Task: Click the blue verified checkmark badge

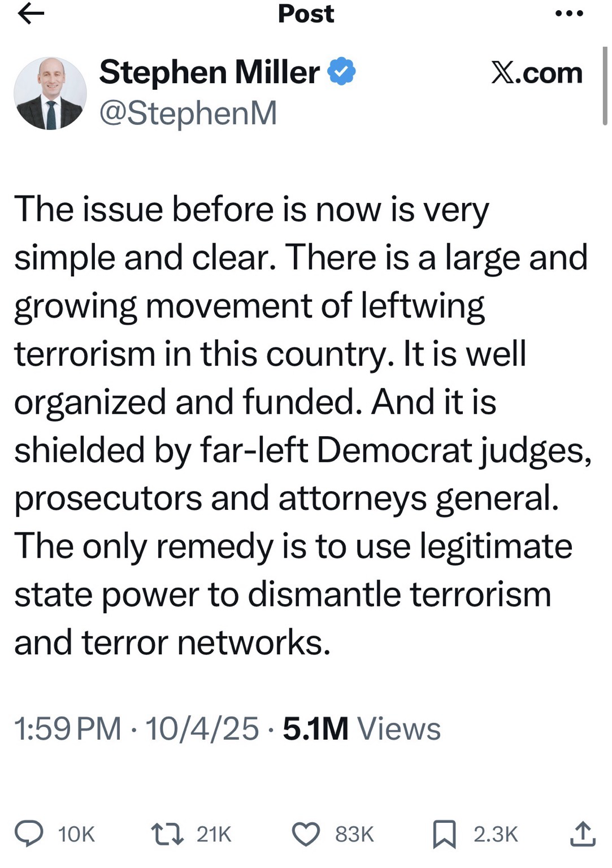Action: [x=341, y=72]
